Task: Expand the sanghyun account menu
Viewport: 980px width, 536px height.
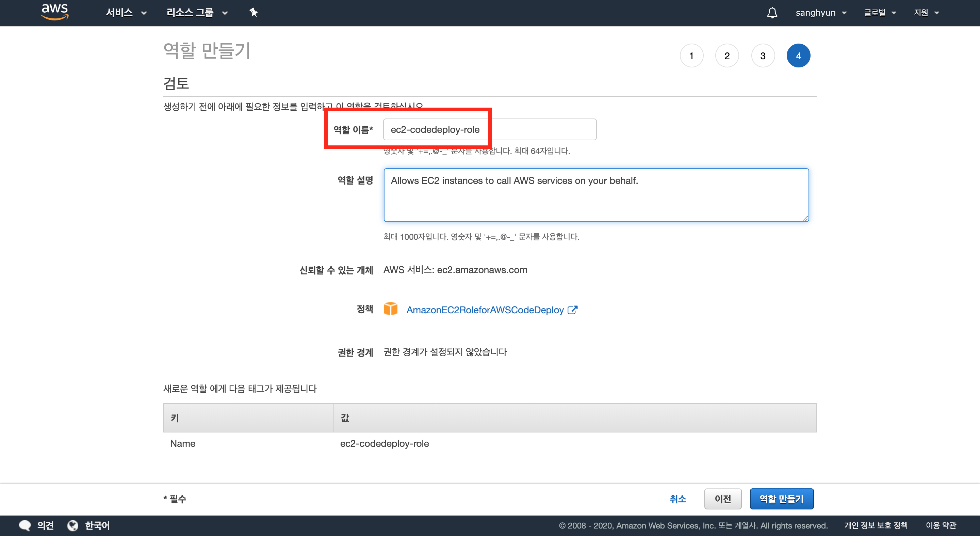Action: click(821, 13)
